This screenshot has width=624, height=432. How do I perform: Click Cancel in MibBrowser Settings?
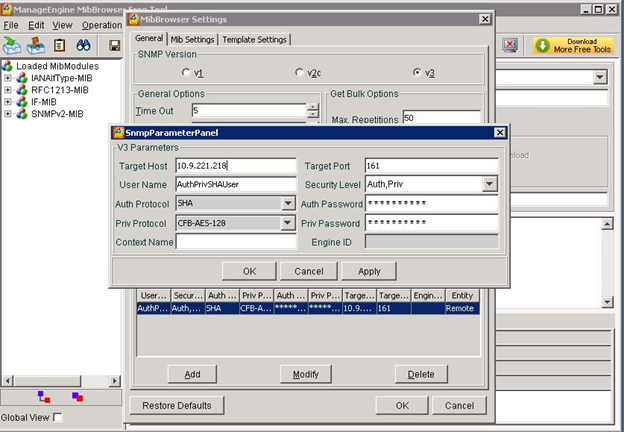(x=459, y=405)
